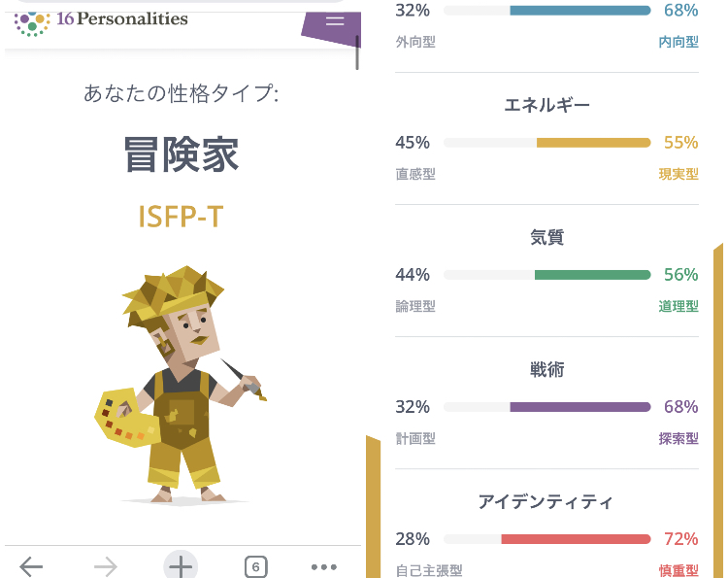Image resolution: width=728 pixels, height=578 pixels.
Task: Click the ISFP-T type code
Action: click(182, 216)
